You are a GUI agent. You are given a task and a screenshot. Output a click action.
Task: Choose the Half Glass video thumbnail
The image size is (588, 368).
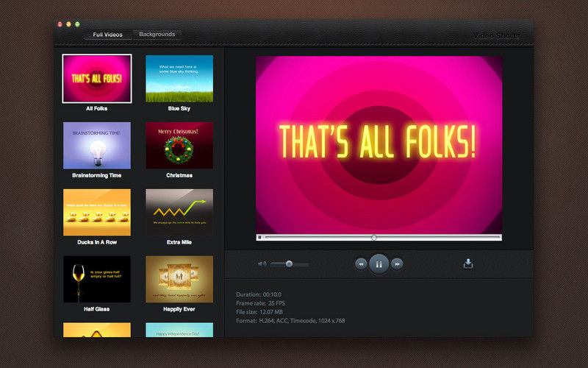[97, 279]
